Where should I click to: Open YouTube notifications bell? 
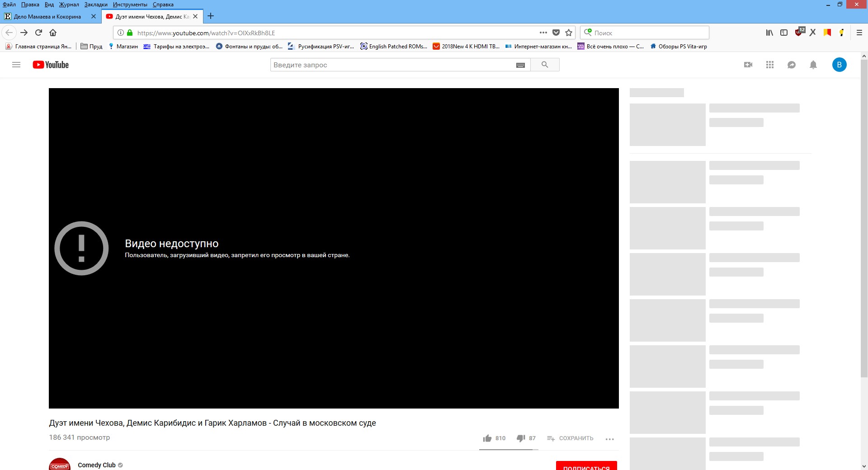pyautogui.click(x=813, y=65)
